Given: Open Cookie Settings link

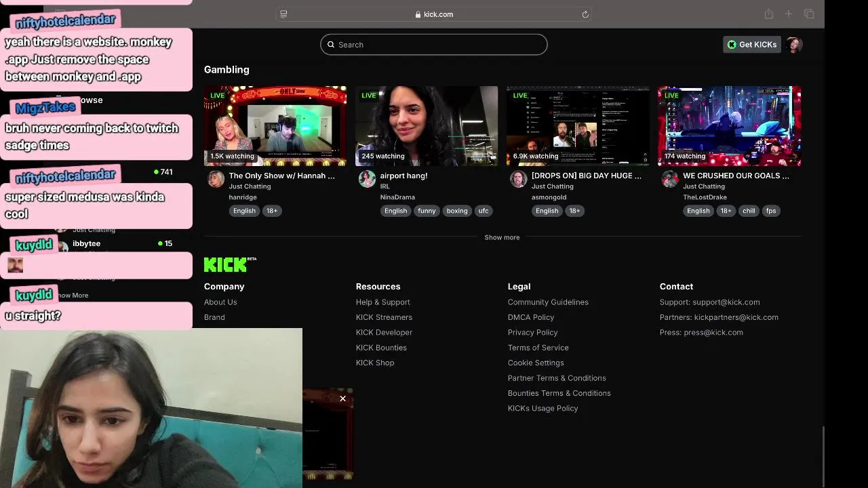Looking at the screenshot, I should (x=536, y=363).
